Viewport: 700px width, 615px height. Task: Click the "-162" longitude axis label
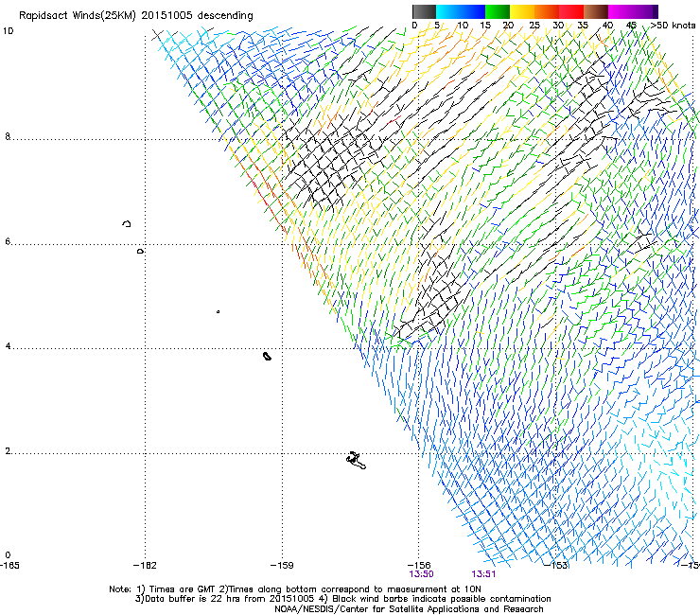(x=145, y=566)
